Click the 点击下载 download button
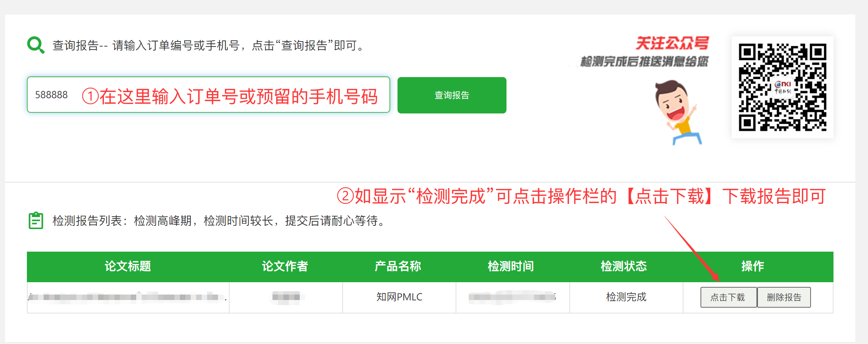This screenshot has height=344, width=868. 728,297
